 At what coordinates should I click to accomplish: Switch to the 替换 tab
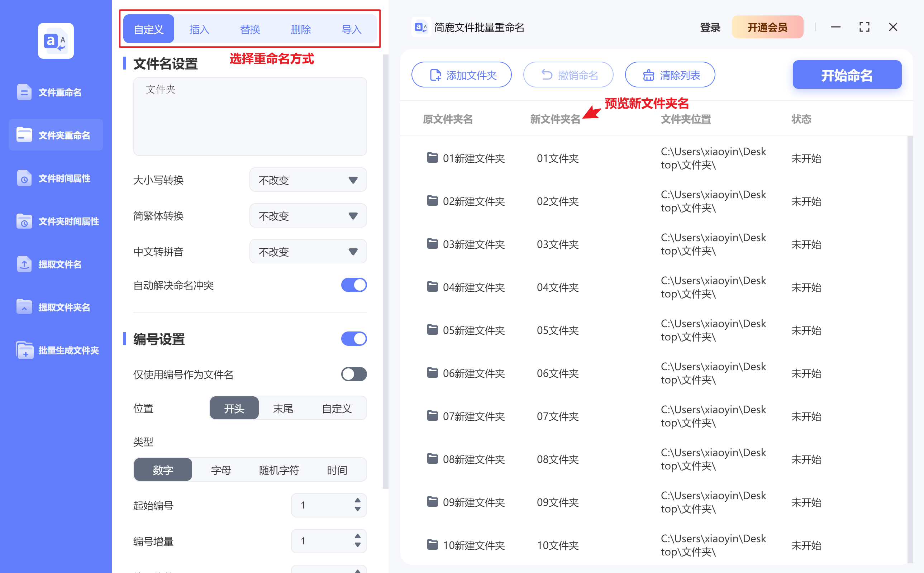(x=250, y=28)
